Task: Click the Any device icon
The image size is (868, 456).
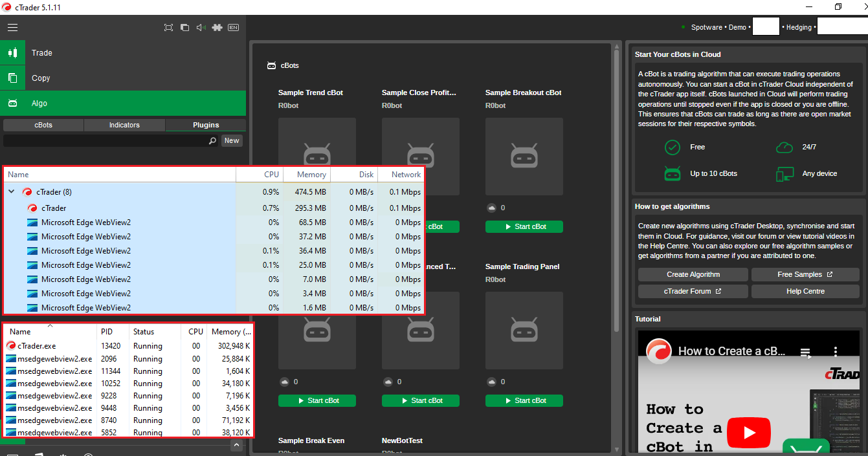Action: [785, 173]
